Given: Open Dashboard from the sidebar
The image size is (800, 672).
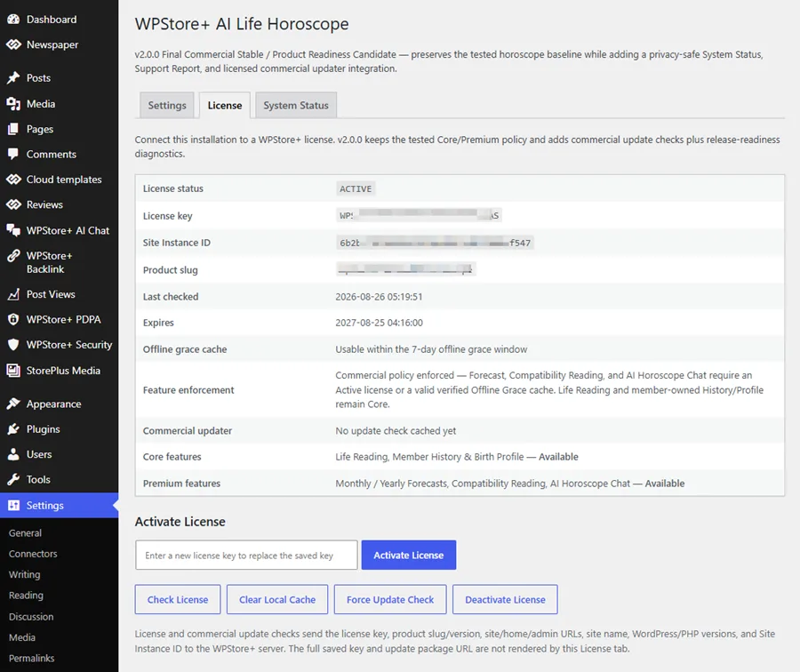Looking at the screenshot, I should click(x=60, y=20).
